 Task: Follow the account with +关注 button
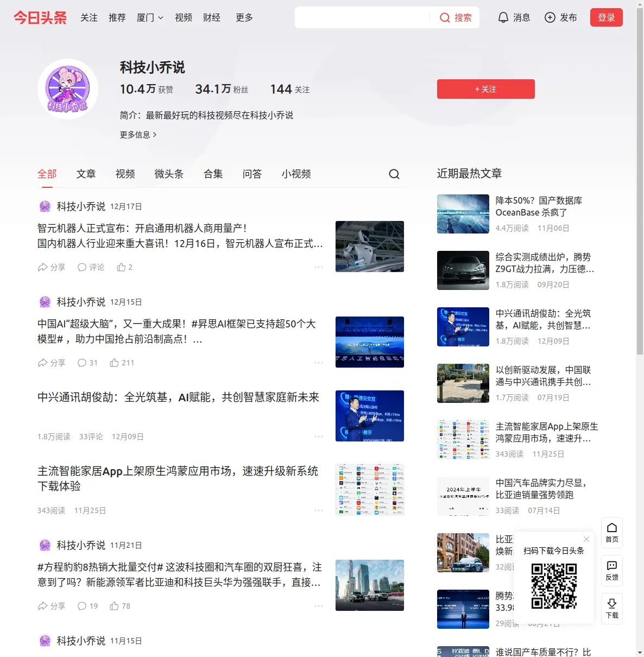click(486, 89)
